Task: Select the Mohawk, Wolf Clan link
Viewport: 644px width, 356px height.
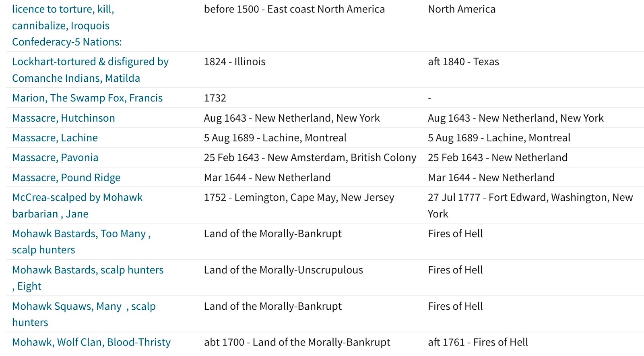Action: pyautogui.click(x=91, y=342)
